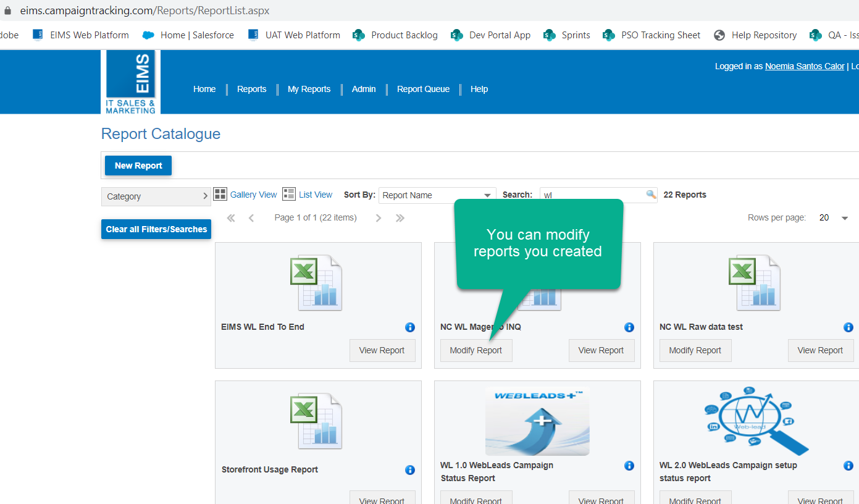
Task: Click the WL 2.0 Web-lead globe thumbnail
Action: pyautogui.click(x=756, y=421)
